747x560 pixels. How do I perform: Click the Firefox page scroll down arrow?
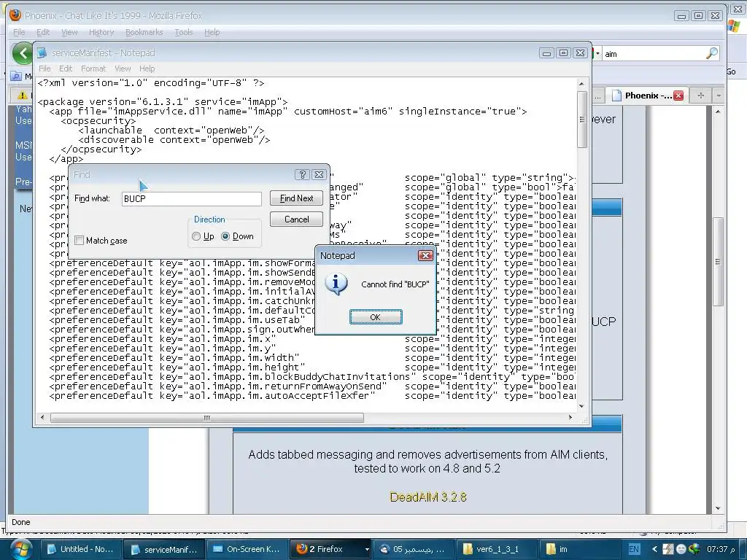(x=718, y=508)
